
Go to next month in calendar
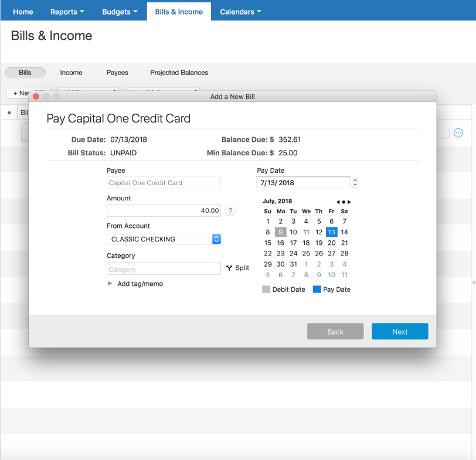click(349, 202)
